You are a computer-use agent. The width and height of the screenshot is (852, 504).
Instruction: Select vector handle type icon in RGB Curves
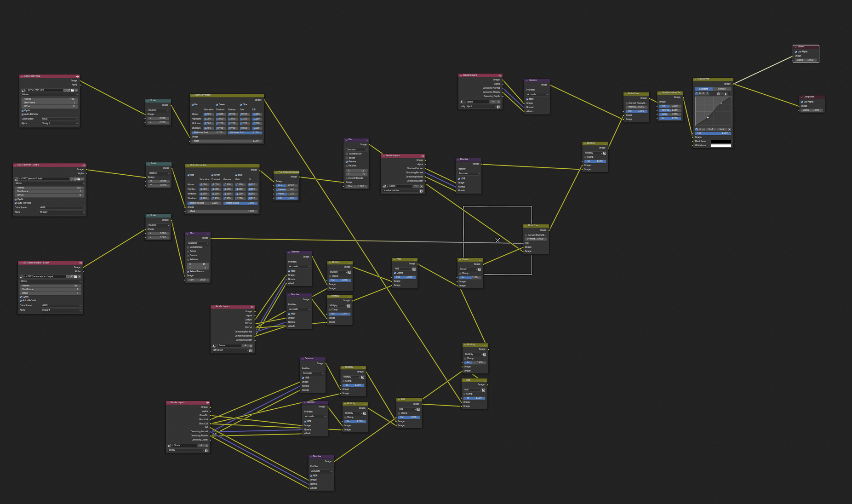coord(700,129)
